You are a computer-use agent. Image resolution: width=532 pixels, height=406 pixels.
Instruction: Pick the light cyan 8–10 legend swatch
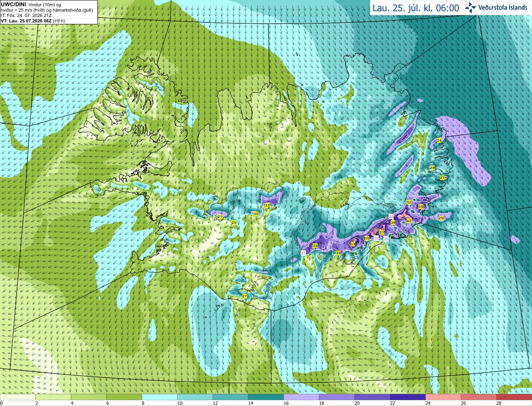coord(160,397)
